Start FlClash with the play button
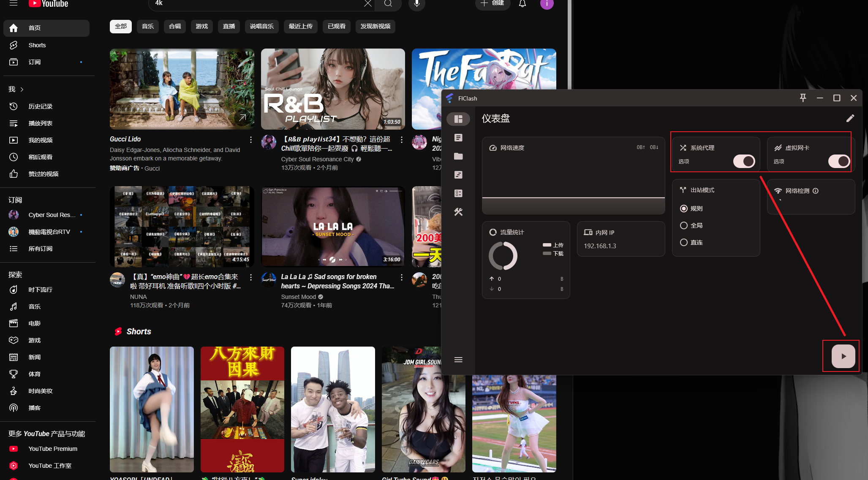Viewport: 868px width, 480px height. [x=843, y=356]
